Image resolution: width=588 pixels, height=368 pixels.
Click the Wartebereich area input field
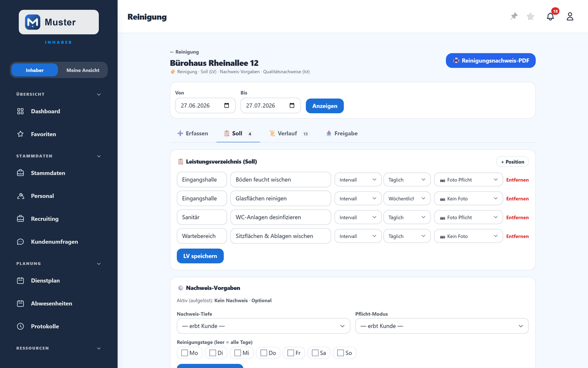(x=202, y=236)
